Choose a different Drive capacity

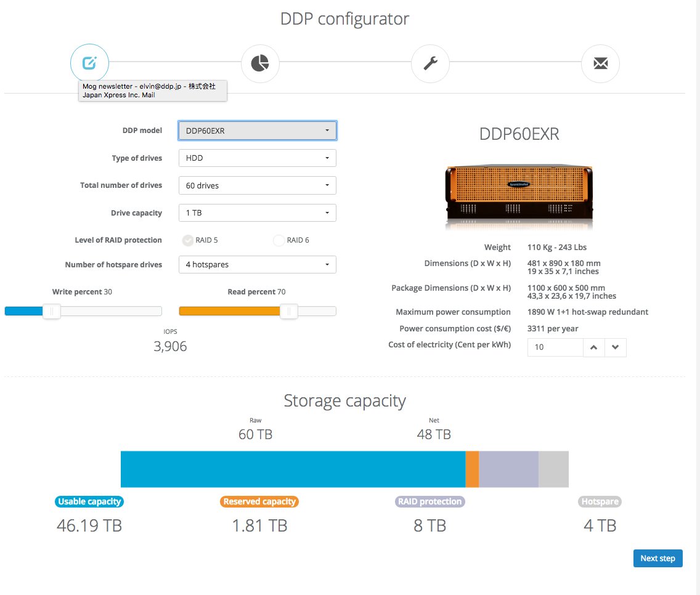tap(257, 213)
